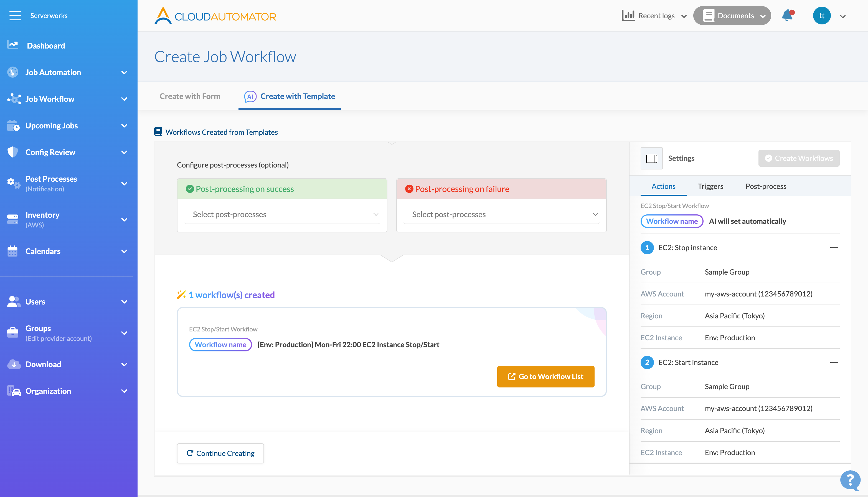Click the Workflows Created from Templates book icon
Viewport: 868px width, 497px height.
[x=158, y=132]
